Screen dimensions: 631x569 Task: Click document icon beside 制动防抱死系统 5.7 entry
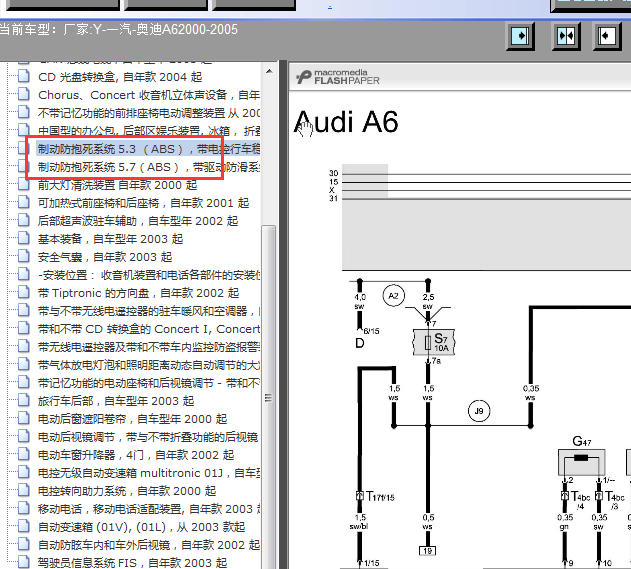tap(24, 166)
